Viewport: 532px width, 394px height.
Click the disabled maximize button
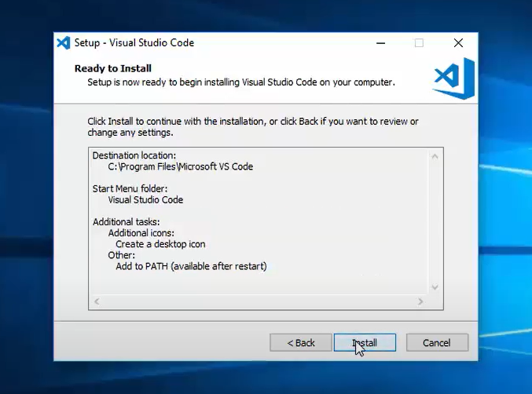(x=419, y=43)
